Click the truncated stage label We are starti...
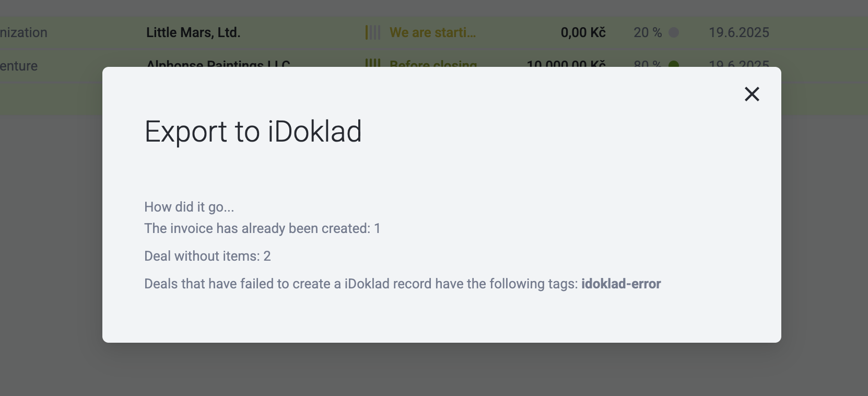This screenshot has width=868, height=396. click(x=432, y=32)
